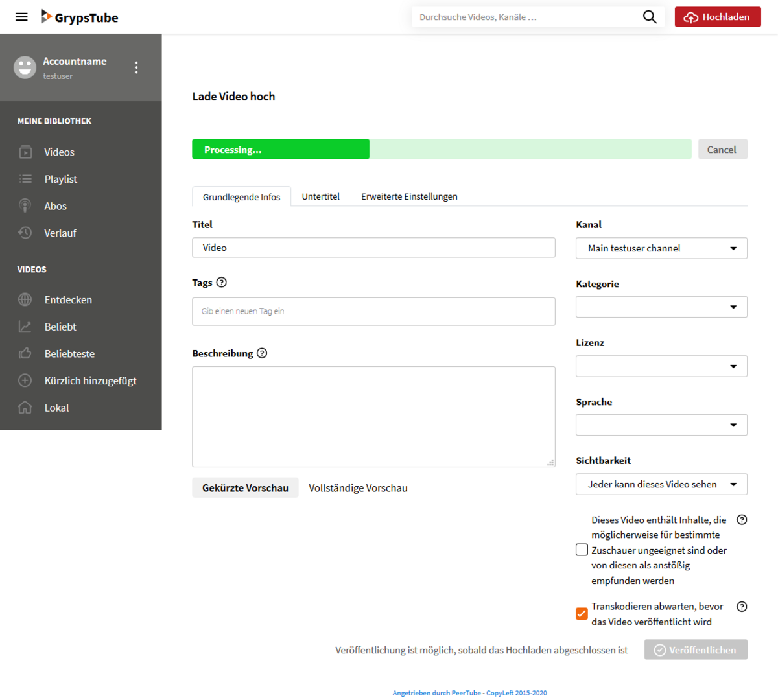Viewport: 778px width, 700px height.
Task: Click the search magnifier icon
Action: click(649, 17)
